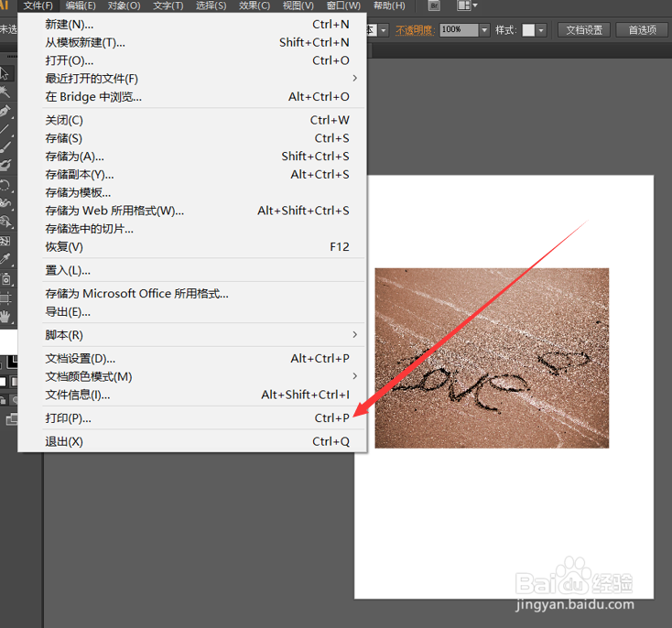The image size is (672, 628).
Task: Expand the 最近打开的文件(F) submenu
Action: coord(354,78)
